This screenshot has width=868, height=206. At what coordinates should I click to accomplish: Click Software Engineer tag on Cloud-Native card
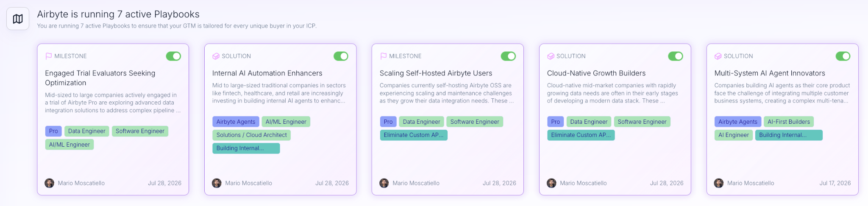(642, 122)
